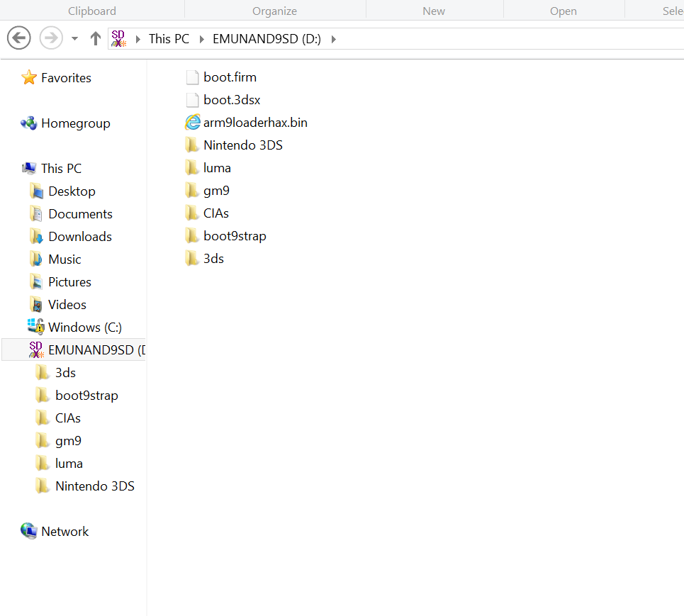Select the boot.firm file name

coord(230,77)
